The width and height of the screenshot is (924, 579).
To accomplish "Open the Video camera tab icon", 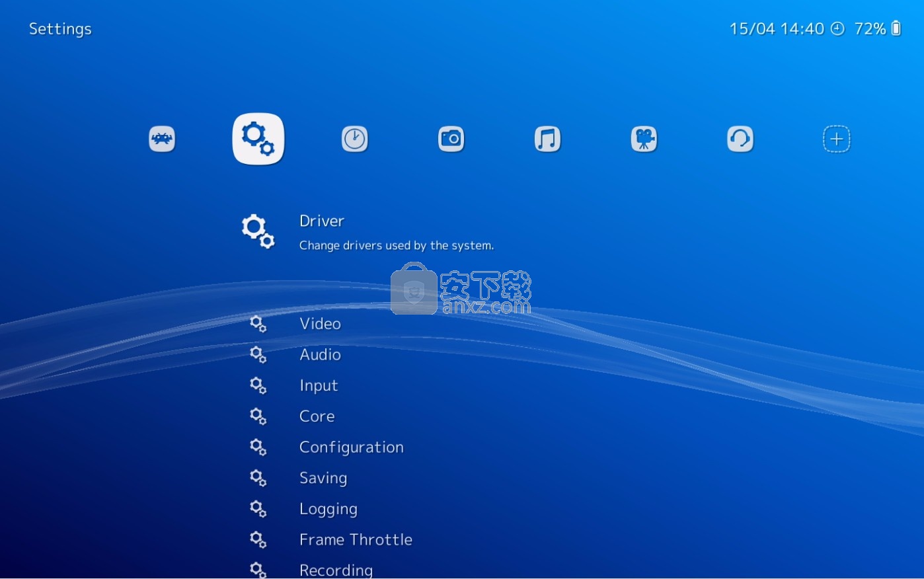I will pyautogui.click(x=644, y=139).
